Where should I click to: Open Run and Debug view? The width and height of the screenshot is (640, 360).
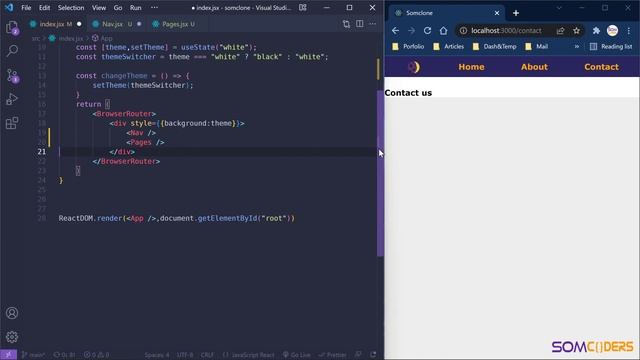(x=12, y=99)
